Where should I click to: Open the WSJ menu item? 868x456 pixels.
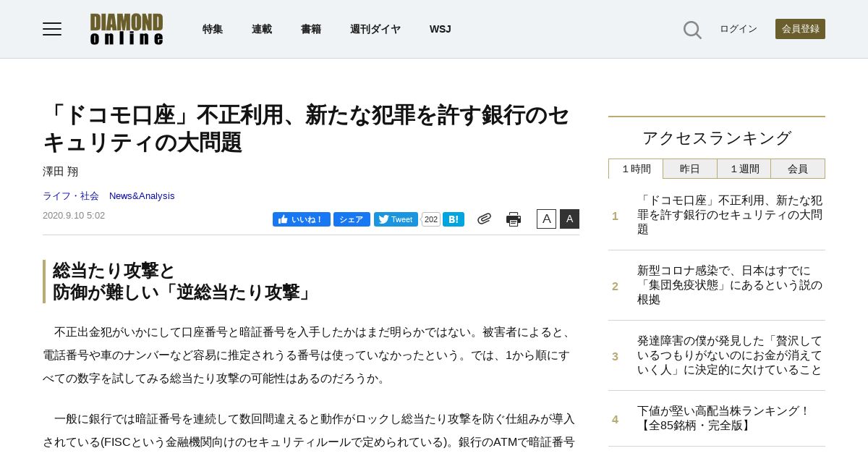click(440, 29)
